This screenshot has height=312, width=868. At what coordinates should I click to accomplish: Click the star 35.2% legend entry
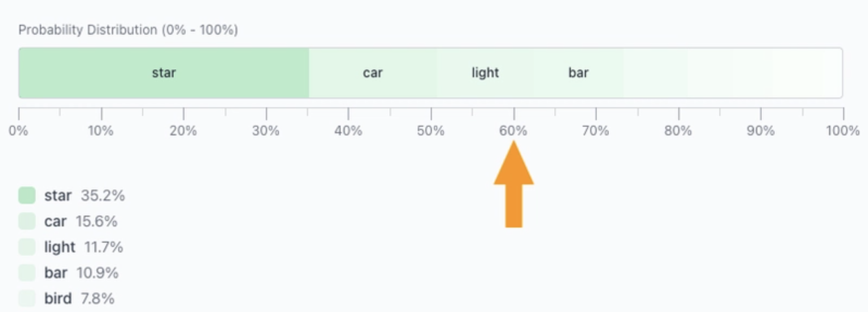tap(85, 196)
